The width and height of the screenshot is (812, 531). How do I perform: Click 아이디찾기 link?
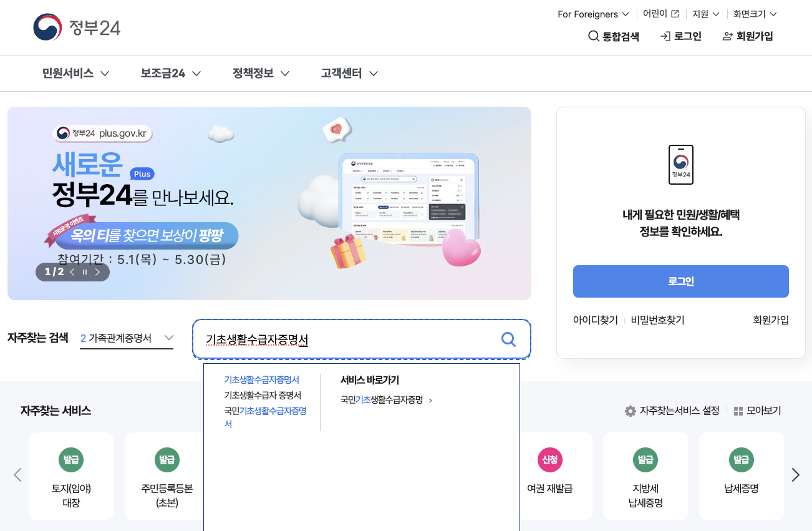coord(595,320)
